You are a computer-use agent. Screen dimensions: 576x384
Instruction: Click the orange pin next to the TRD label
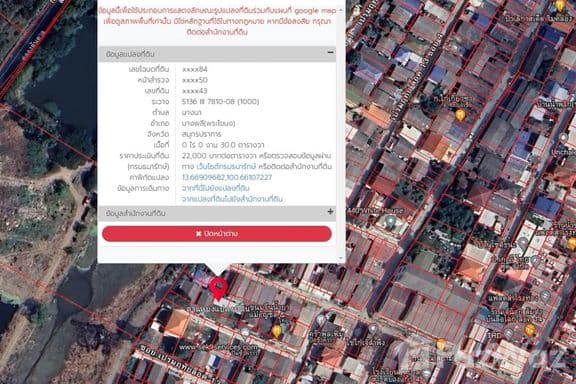coord(529,330)
